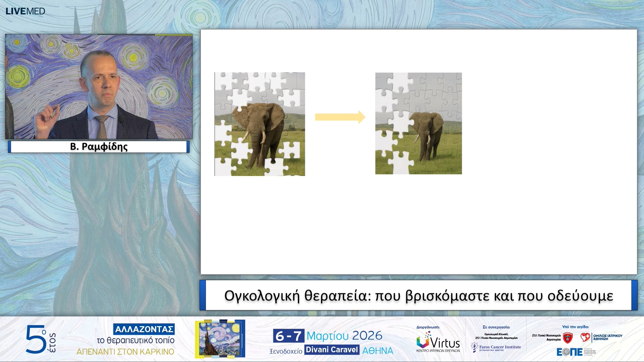
Task: Click the left elephant puzzle image
Action: pyautogui.click(x=260, y=124)
